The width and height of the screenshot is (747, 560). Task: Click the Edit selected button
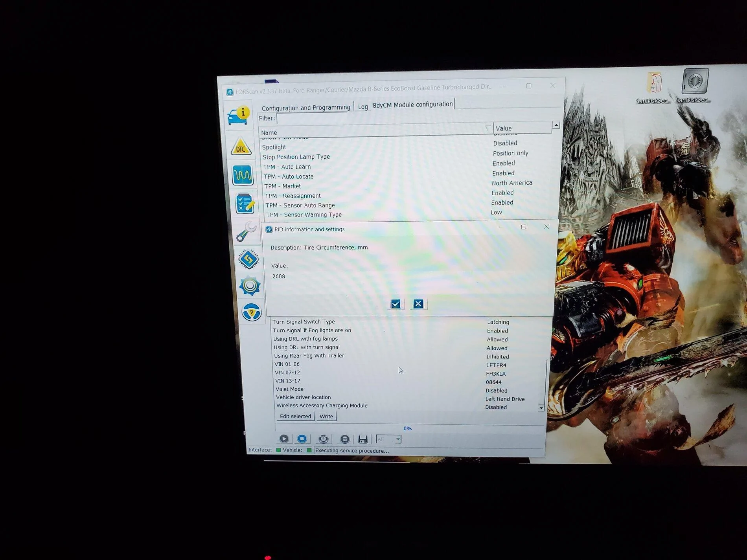295,416
